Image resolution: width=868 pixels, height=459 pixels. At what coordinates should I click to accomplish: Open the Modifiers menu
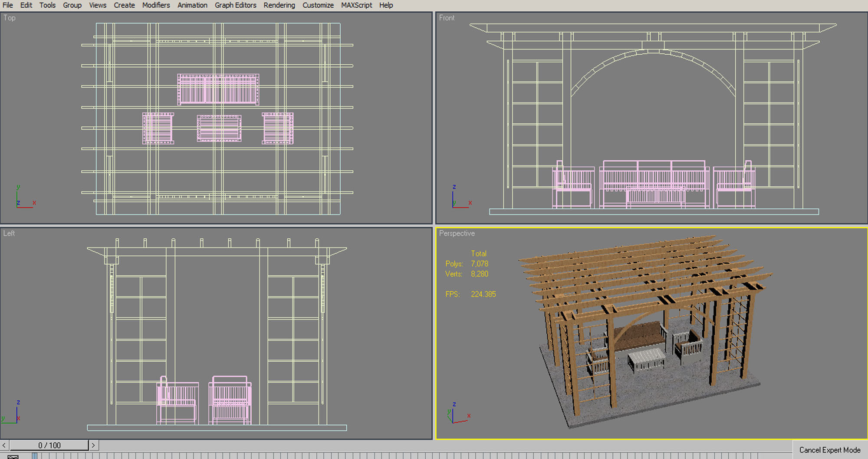(x=156, y=5)
